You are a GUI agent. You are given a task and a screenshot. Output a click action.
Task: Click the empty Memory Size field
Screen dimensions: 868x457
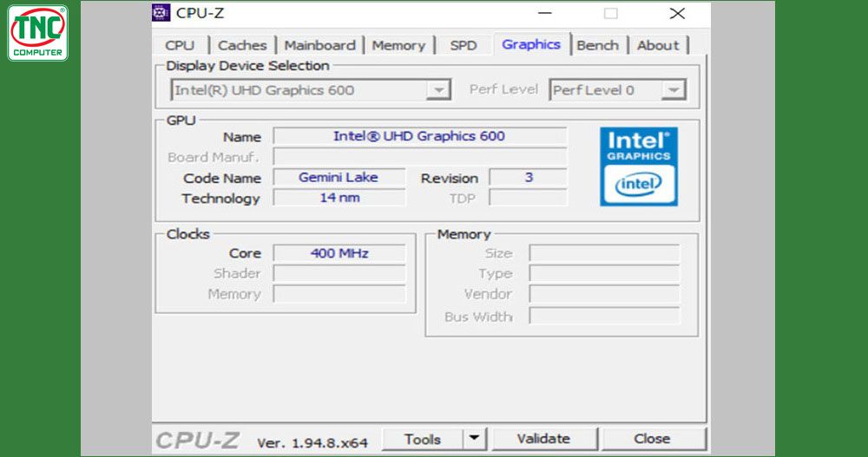(x=604, y=253)
